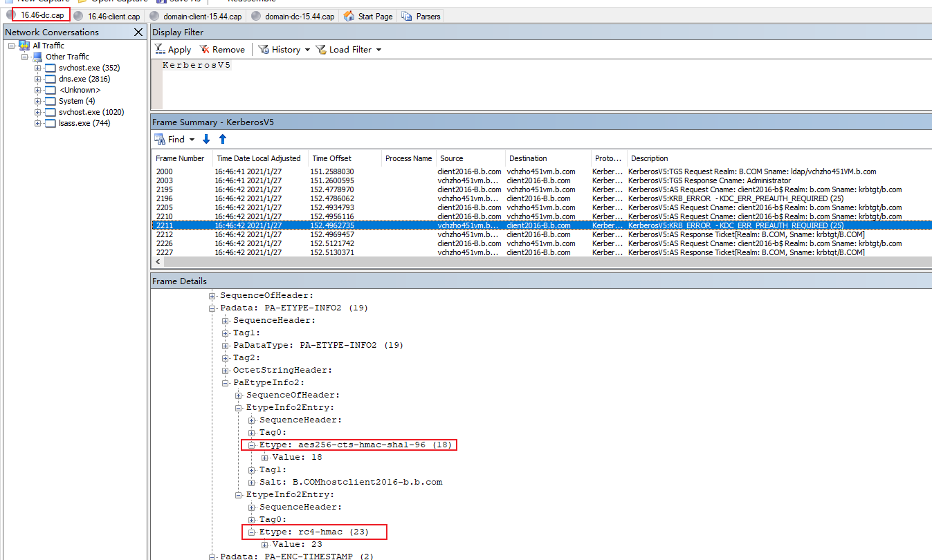Click the Other Traffic computer icon
The image size is (932, 560).
coord(37,57)
